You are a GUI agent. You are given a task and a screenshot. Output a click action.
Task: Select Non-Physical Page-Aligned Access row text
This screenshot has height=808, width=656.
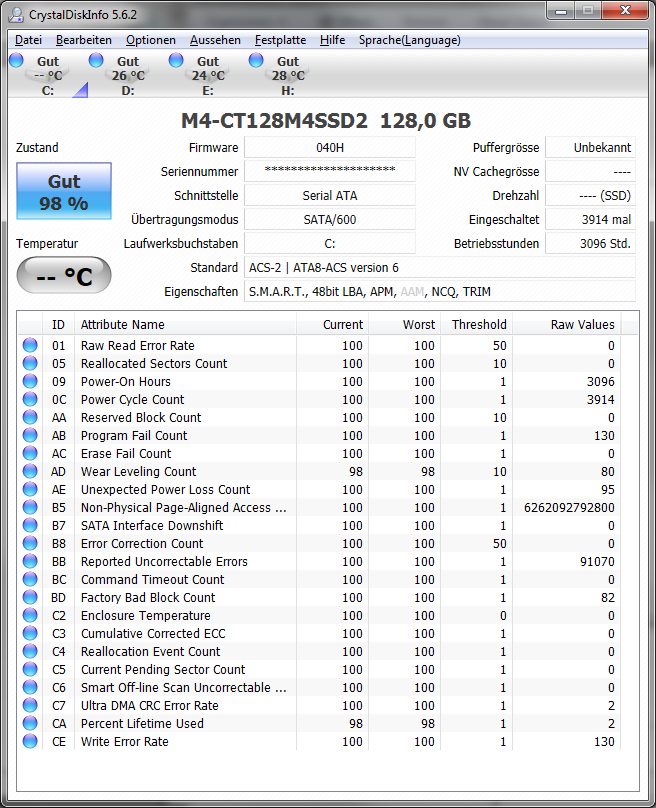[183, 508]
